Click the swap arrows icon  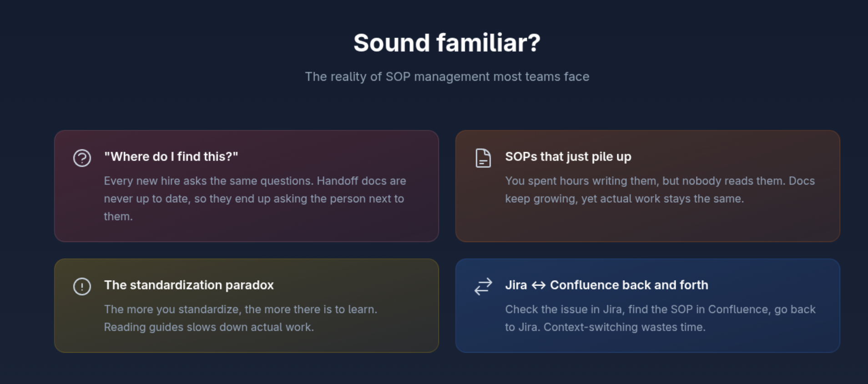click(x=483, y=287)
